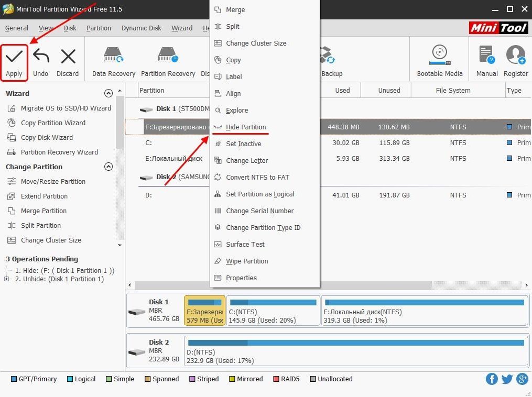Click the Apply checkmark icon
Viewport: 532px width, 397px height.
point(14,57)
